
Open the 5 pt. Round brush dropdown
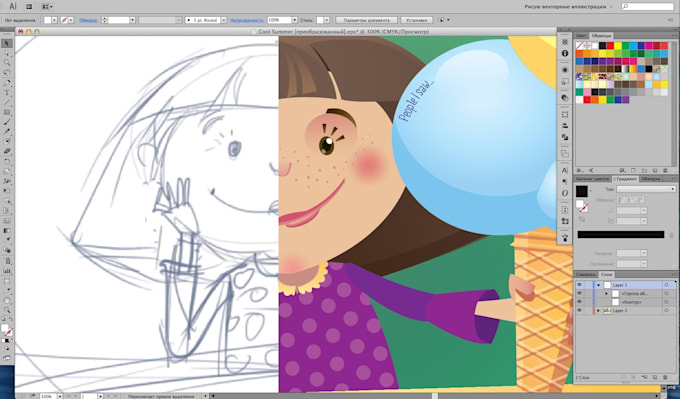(224, 20)
